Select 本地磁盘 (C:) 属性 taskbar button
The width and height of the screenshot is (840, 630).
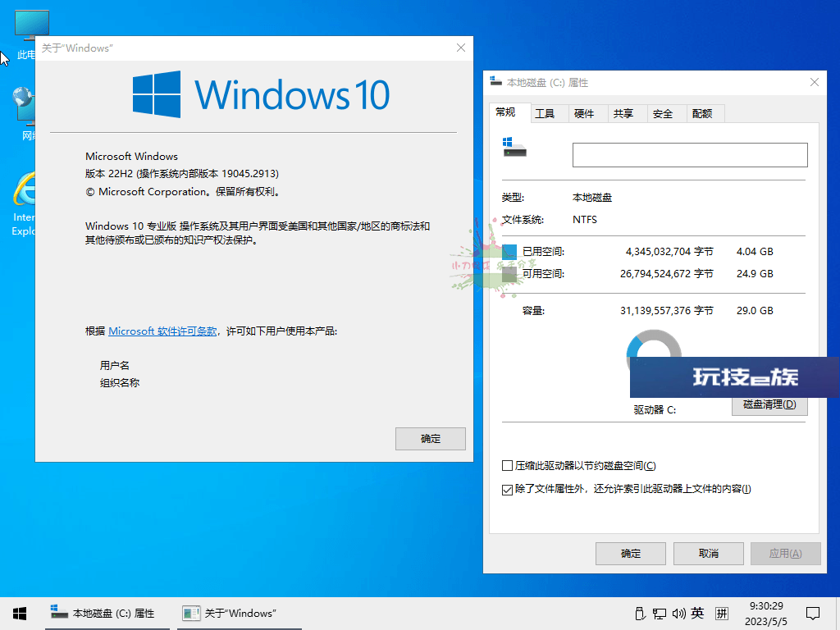click(x=107, y=614)
